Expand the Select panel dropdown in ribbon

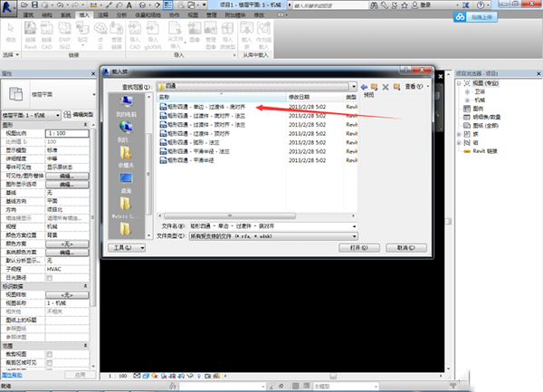coord(11,54)
